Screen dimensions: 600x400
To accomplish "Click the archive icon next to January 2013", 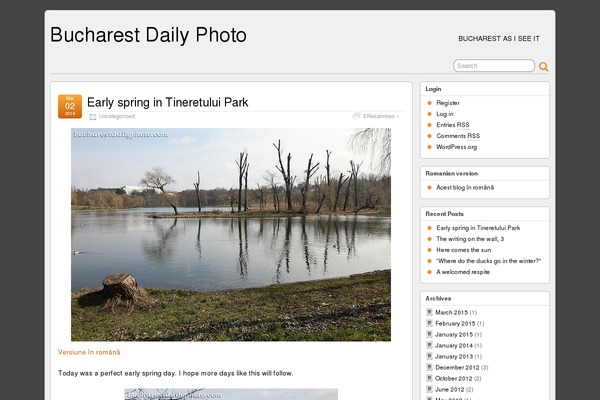I will click(x=429, y=356).
